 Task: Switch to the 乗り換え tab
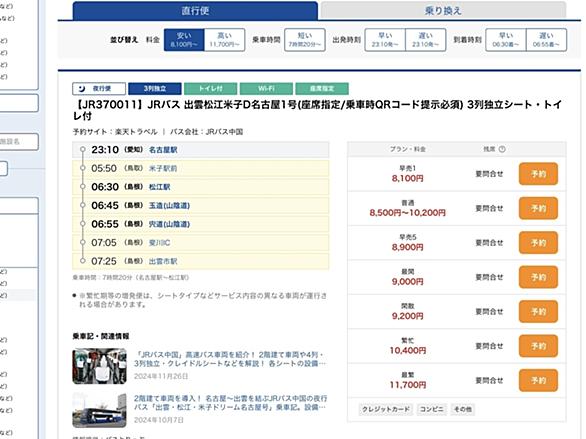coord(443,11)
